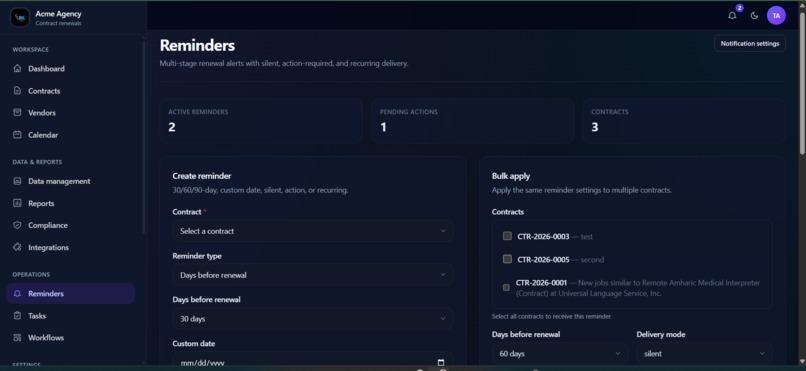
Task: Open the TA user avatar menu
Action: [776, 15]
